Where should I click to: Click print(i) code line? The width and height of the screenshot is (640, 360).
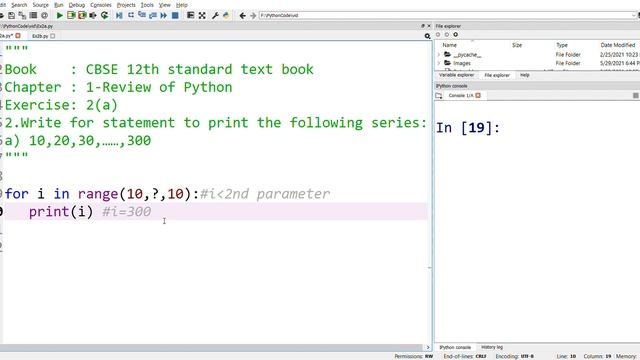click(216, 212)
